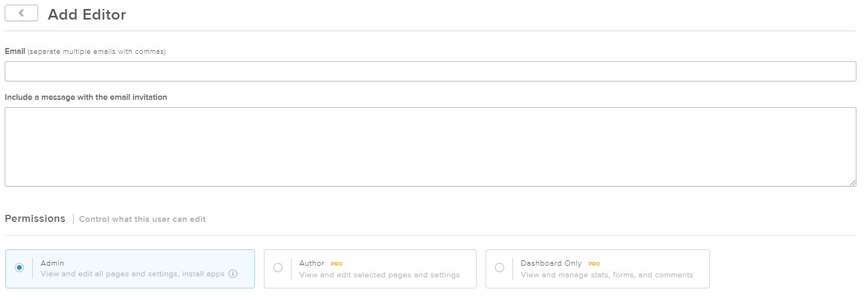Click the Add Editor page title

[87, 14]
